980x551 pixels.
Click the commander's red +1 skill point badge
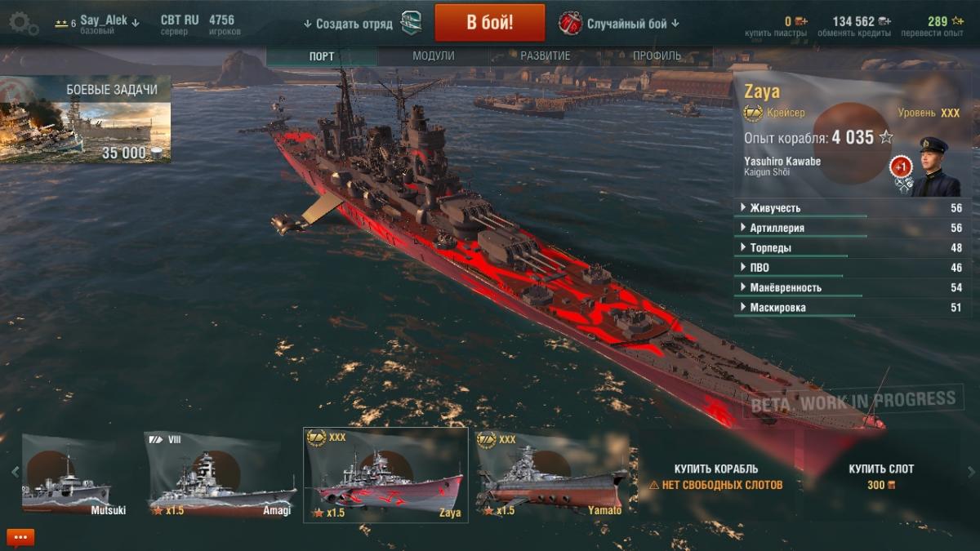[x=900, y=167]
